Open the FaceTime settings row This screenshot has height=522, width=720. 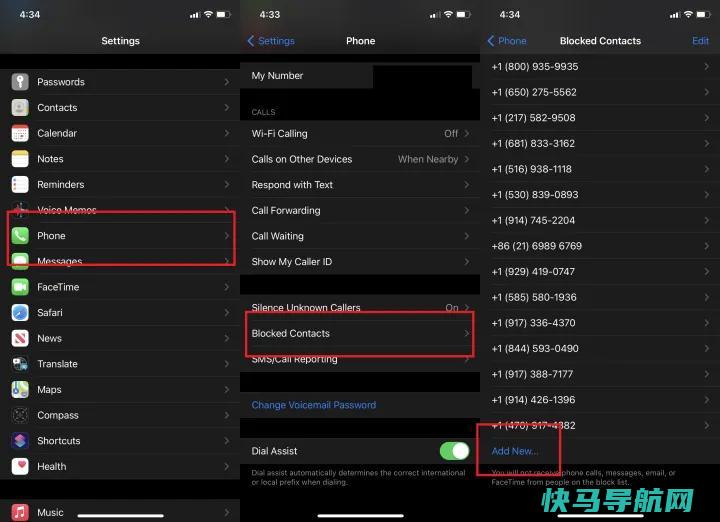click(120, 287)
